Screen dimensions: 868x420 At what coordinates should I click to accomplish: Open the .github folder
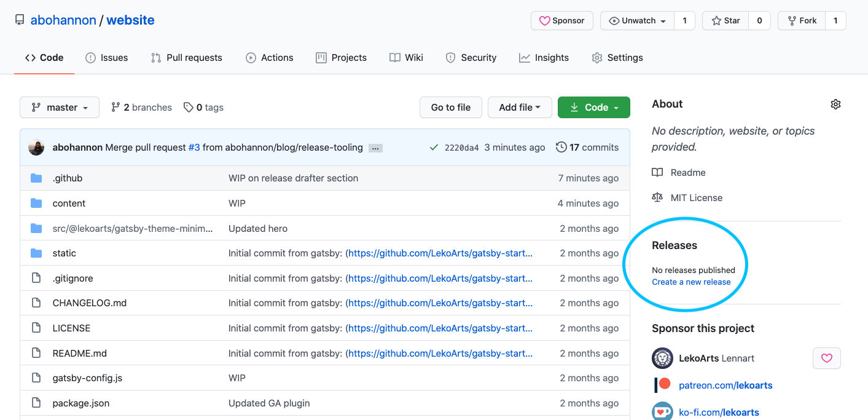pos(68,178)
